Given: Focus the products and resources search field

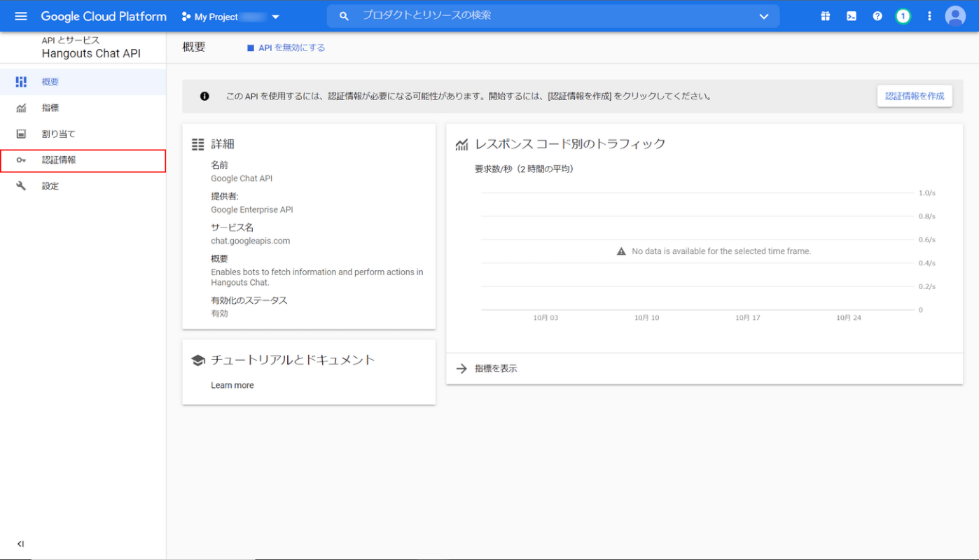Looking at the screenshot, I should click(553, 16).
